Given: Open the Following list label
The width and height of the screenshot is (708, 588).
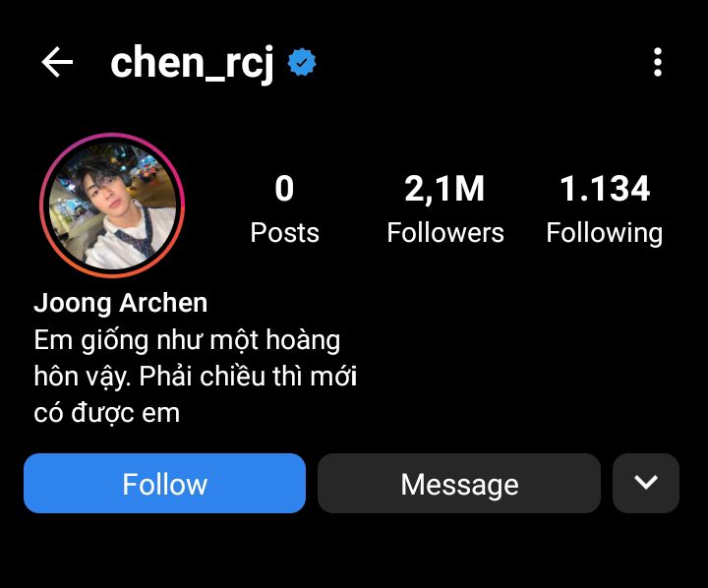Looking at the screenshot, I should [x=605, y=233].
